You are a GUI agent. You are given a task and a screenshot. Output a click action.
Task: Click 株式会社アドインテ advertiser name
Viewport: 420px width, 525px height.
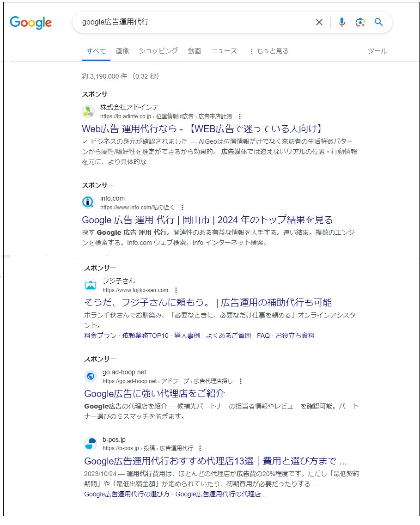(x=129, y=107)
